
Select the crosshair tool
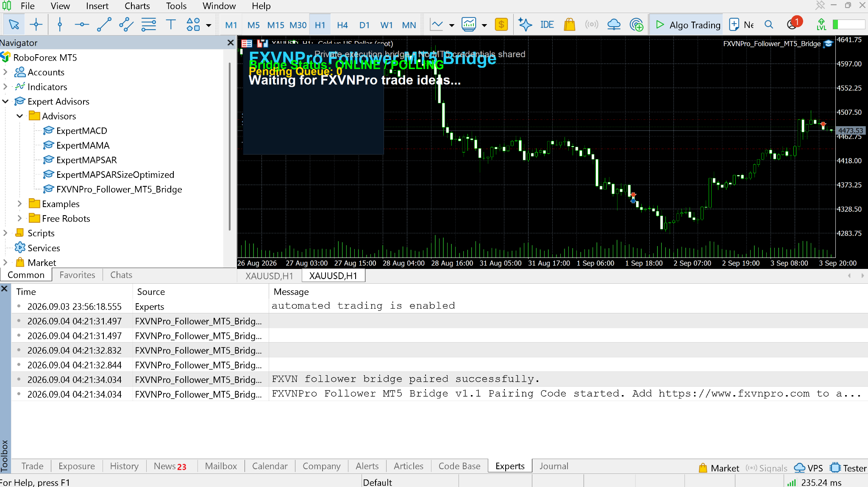36,25
